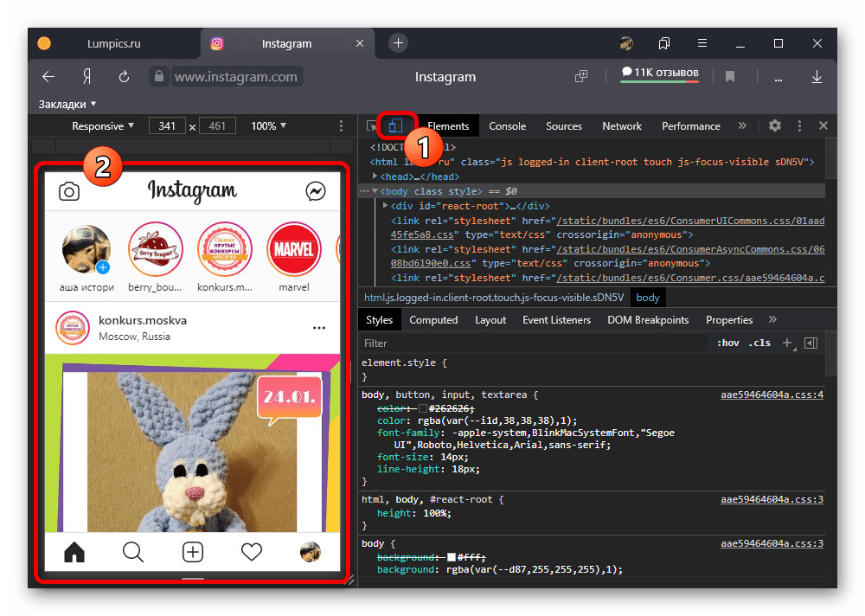
Task: Tap the Instagram search magnifier icon
Action: [x=133, y=551]
